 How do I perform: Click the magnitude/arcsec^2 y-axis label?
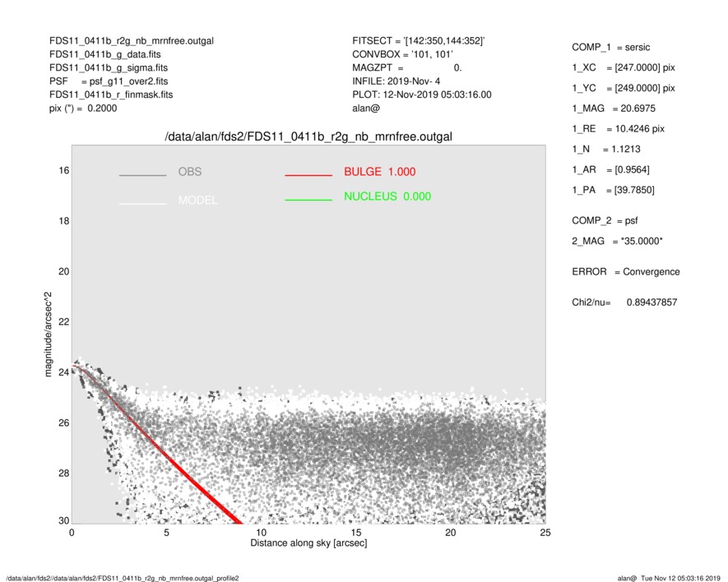click(x=48, y=335)
